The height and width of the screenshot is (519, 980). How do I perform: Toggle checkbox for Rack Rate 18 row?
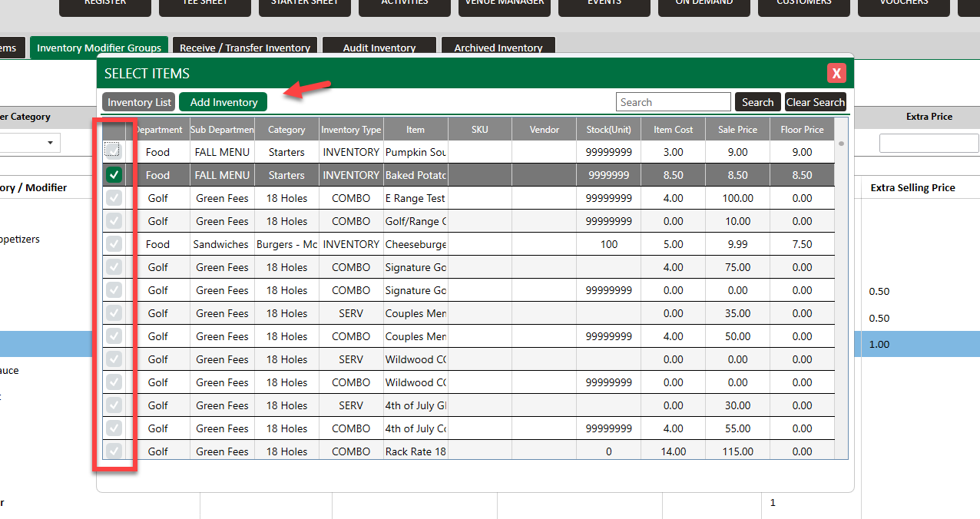[x=114, y=451]
